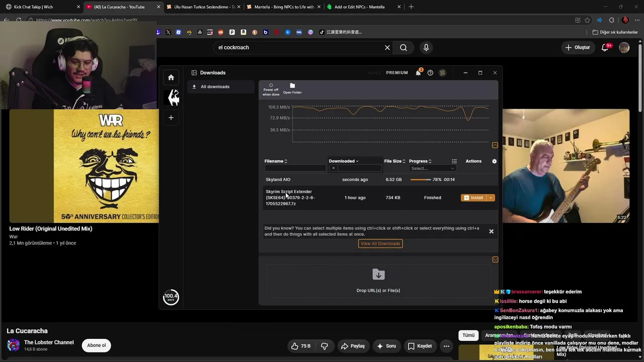Screen dimensions: 644x362
Task: Save the video with Kaydet
Action: [420, 346]
